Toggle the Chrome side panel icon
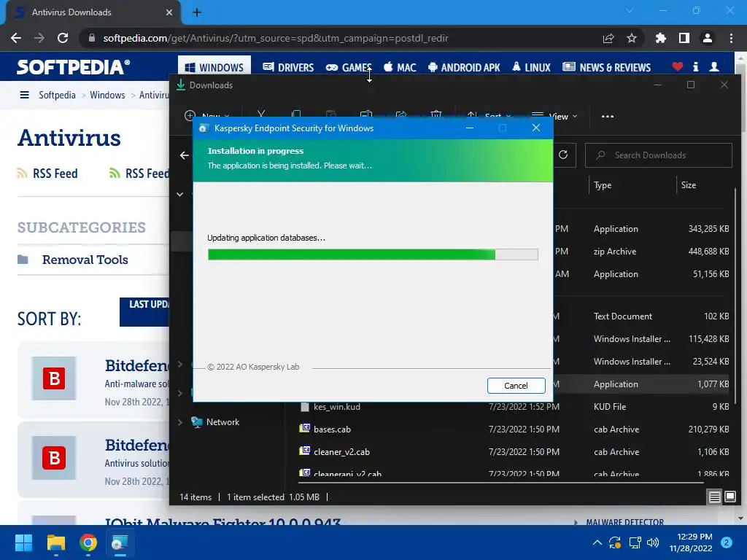Screen dimensions: 747x560 tap(684, 38)
